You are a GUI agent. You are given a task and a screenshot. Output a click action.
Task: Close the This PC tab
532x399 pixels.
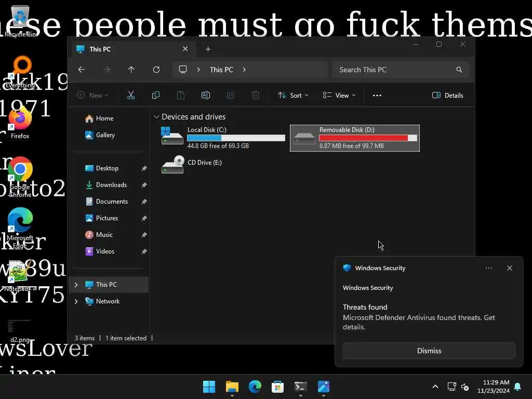(x=185, y=49)
